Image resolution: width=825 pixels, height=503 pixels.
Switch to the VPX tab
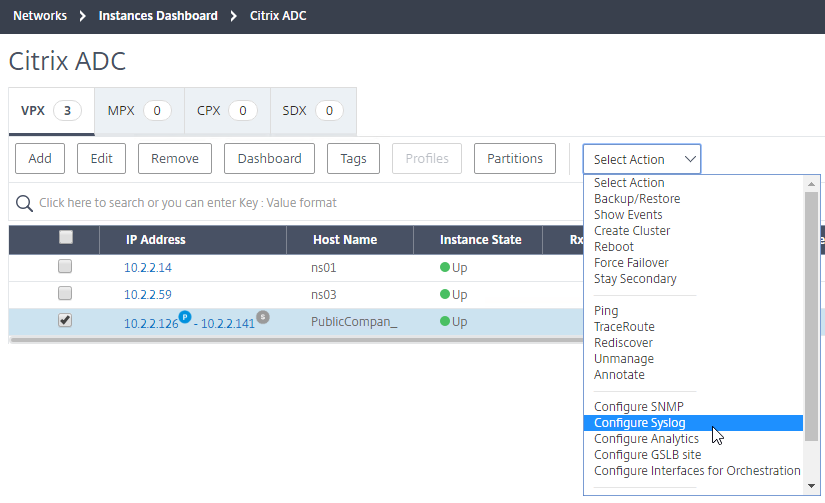pyautogui.click(x=51, y=110)
